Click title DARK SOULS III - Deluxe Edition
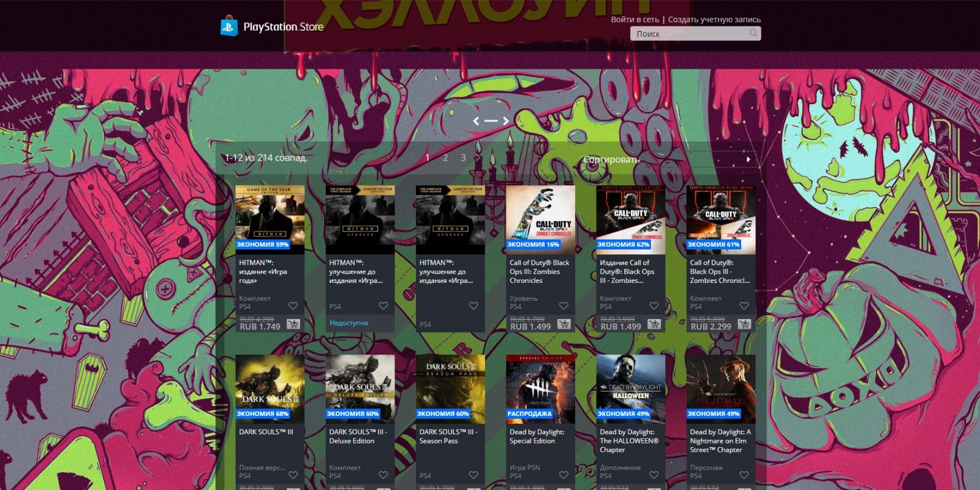 click(x=358, y=436)
